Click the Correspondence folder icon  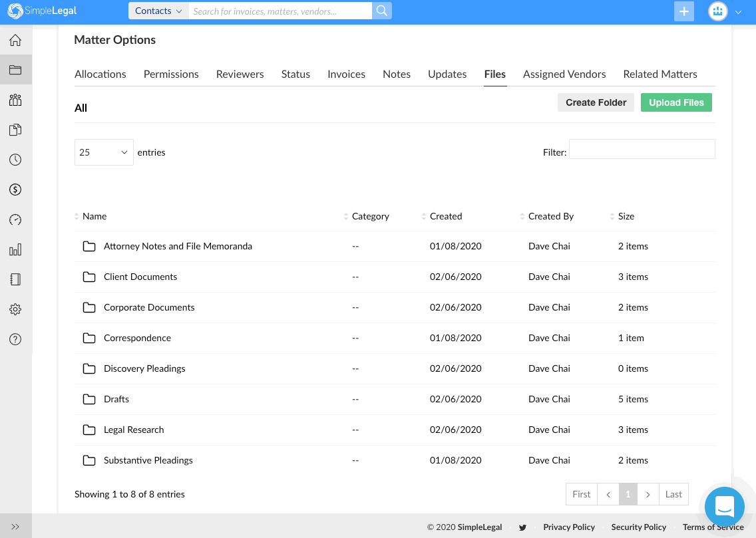tap(89, 338)
